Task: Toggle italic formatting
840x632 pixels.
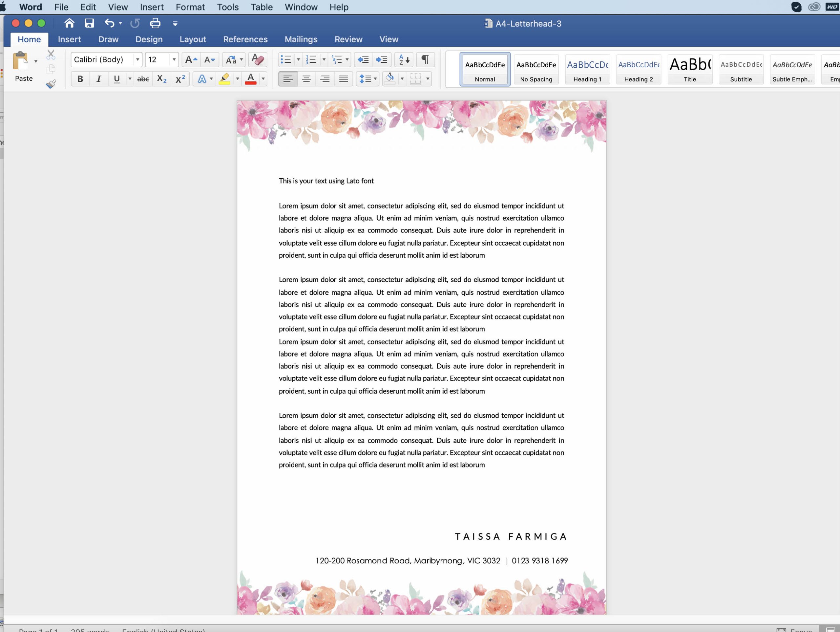Action: [99, 79]
